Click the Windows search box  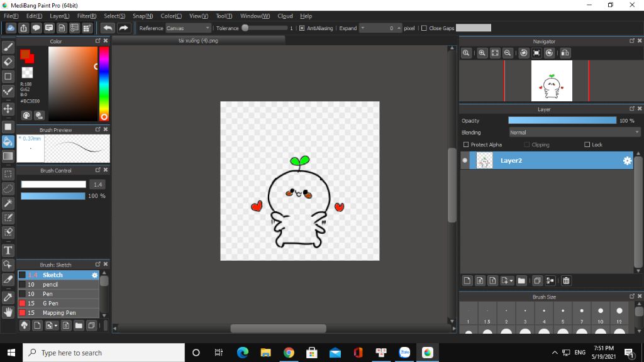(x=104, y=353)
